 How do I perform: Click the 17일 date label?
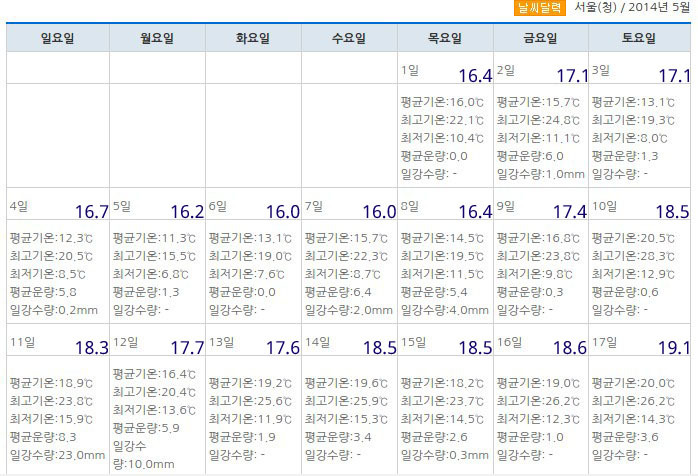(x=605, y=342)
